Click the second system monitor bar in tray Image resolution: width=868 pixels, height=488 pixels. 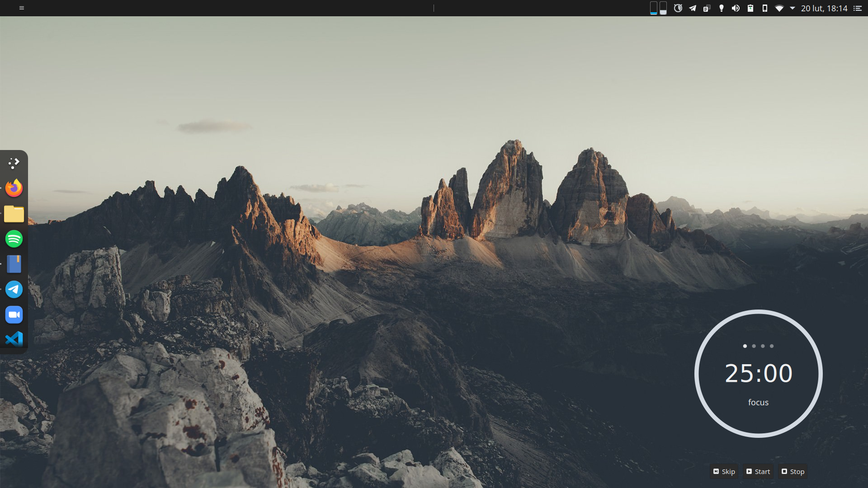click(x=663, y=8)
